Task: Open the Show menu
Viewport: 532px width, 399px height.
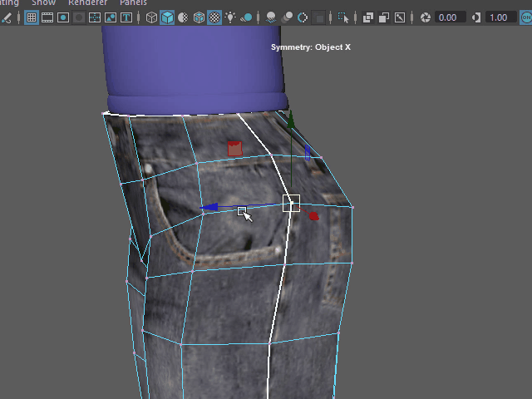Action: tap(43, 2)
